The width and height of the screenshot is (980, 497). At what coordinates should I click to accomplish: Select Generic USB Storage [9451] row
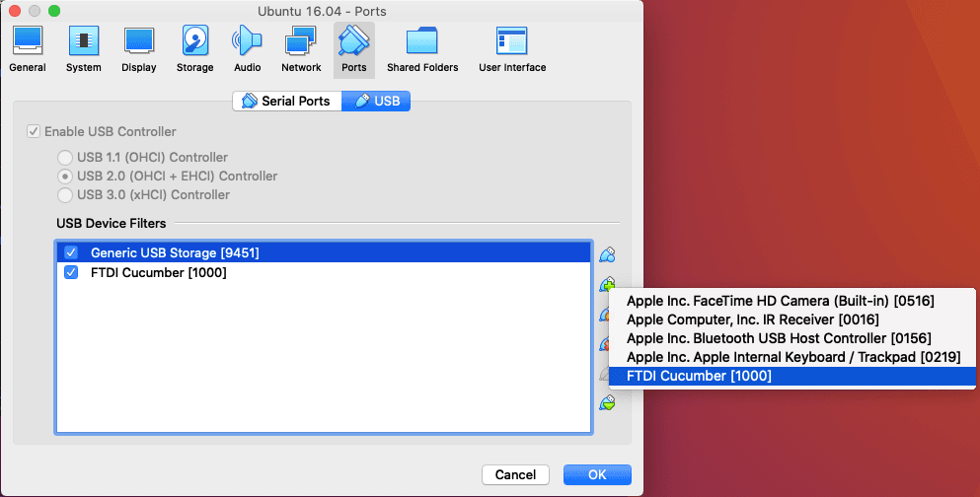(324, 252)
